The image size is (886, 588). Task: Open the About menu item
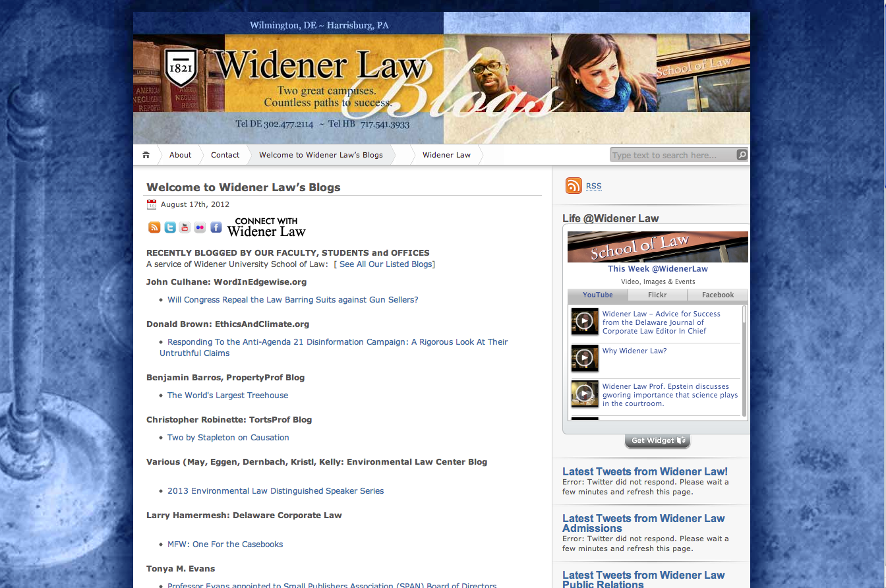tap(180, 155)
